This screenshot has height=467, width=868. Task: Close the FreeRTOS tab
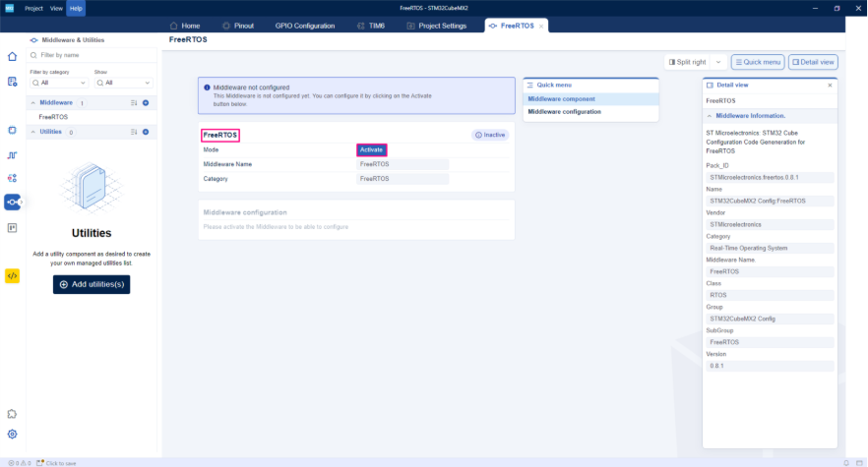[x=541, y=26]
